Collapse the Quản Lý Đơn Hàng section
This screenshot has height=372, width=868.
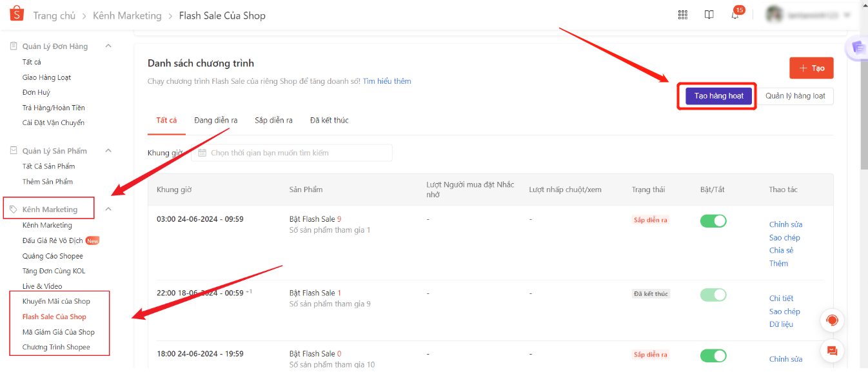[x=108, y=46]
